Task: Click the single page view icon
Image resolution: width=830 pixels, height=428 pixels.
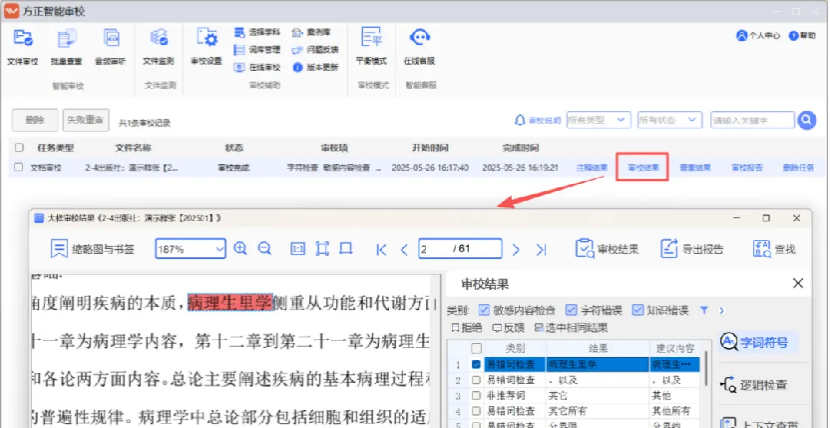Action: (x=346, y=248)
